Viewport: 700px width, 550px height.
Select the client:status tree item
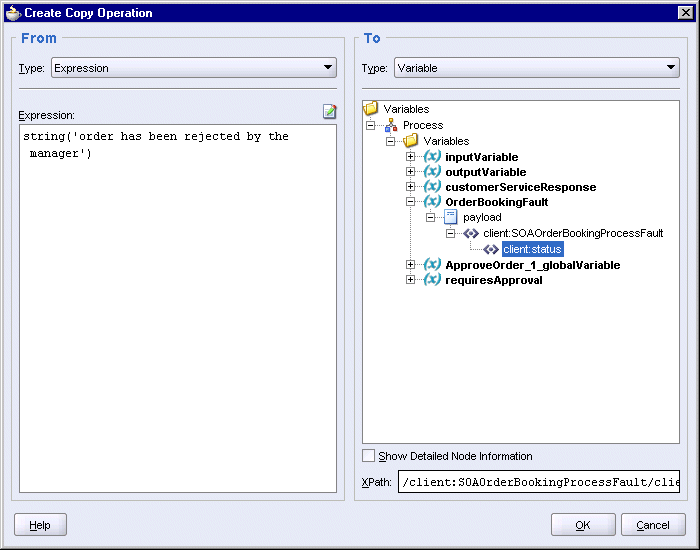pos(532,249)
